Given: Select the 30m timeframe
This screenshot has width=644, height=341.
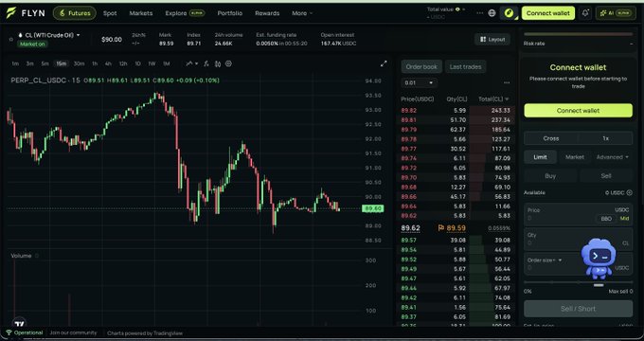Looking at the screenshot, I should 80,63.
